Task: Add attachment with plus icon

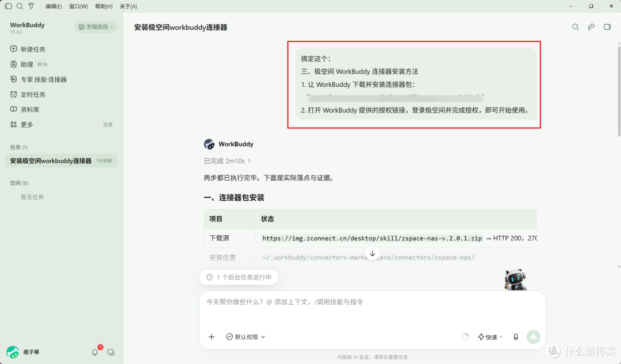Action: (x=212, y=336)
